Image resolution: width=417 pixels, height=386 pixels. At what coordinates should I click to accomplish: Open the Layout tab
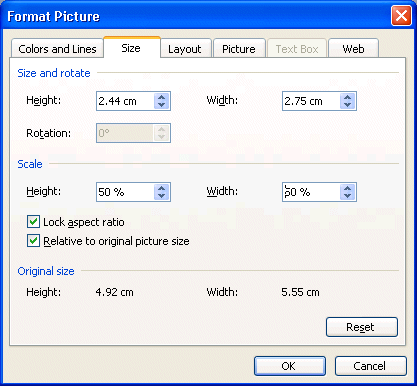[x=186, y=49]
